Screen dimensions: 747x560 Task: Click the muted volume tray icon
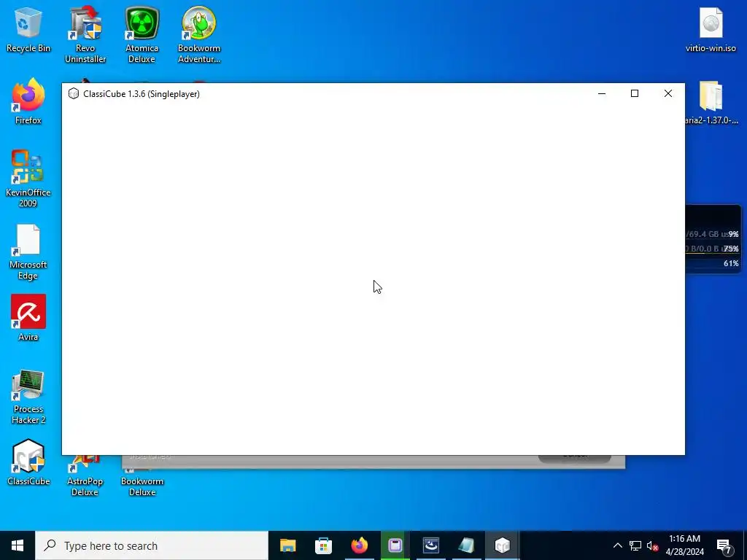pyautogui.click(x=653, y=545)
